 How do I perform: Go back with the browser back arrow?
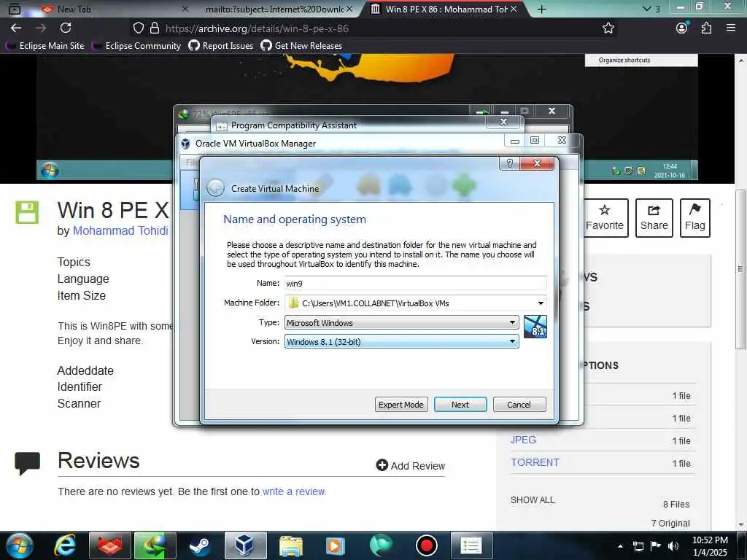[x=16, y=28]
